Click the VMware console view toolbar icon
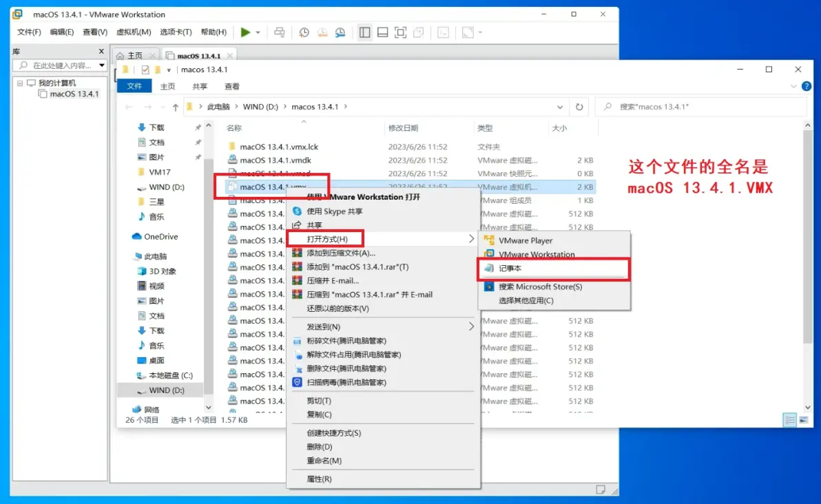 click(x=443, y=32)
